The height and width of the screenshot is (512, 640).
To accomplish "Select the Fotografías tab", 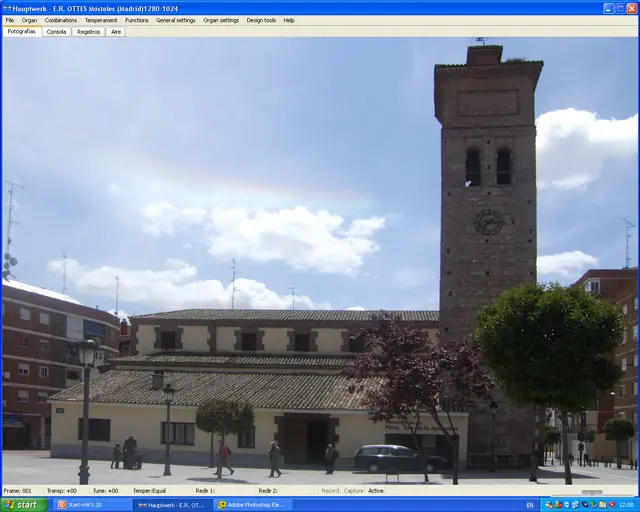I will pos(21,32).
